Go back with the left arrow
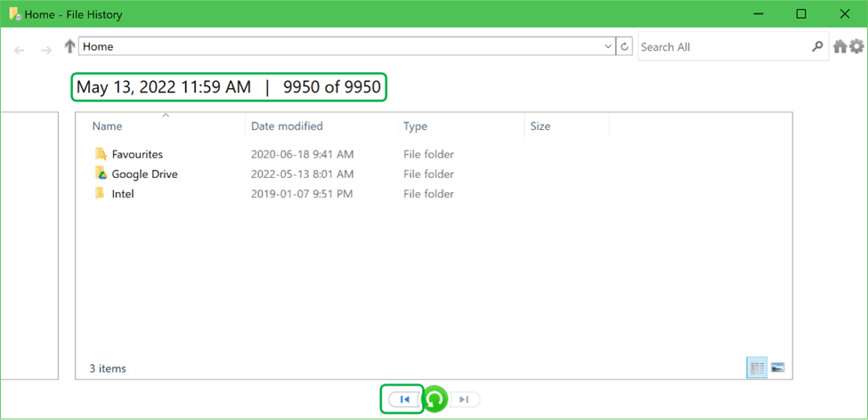Screen dimensions: 868x420 point(20,51)
